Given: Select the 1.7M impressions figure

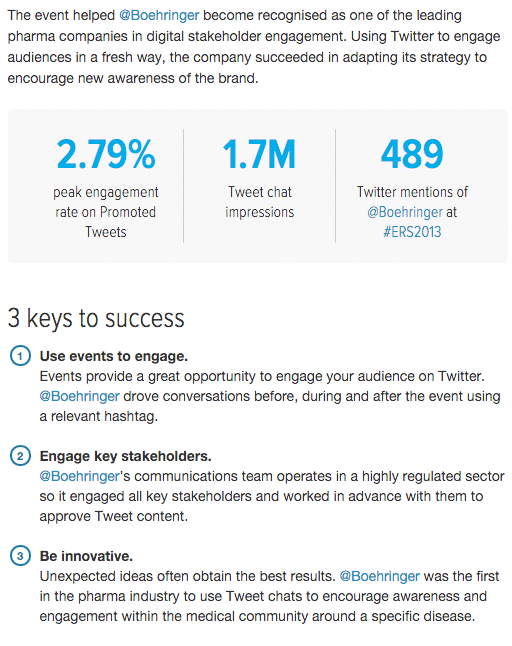Looking at the screenshot, I should 260,154.
